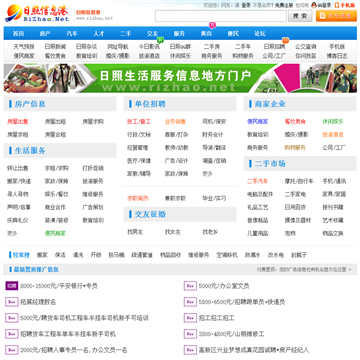The image size is (360, 360).
Task: Open the 论坛 nav tab
Action: pyautogui.click(x=260, y=33)
